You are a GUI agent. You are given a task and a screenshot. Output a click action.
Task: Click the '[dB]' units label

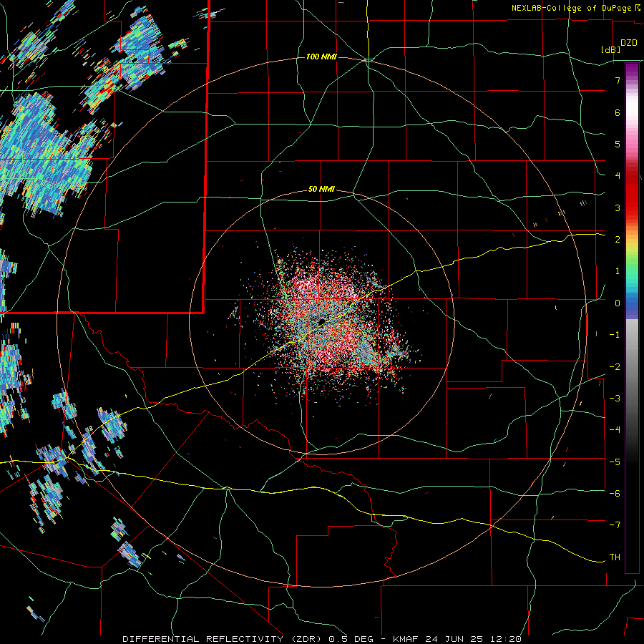point(610,49)
